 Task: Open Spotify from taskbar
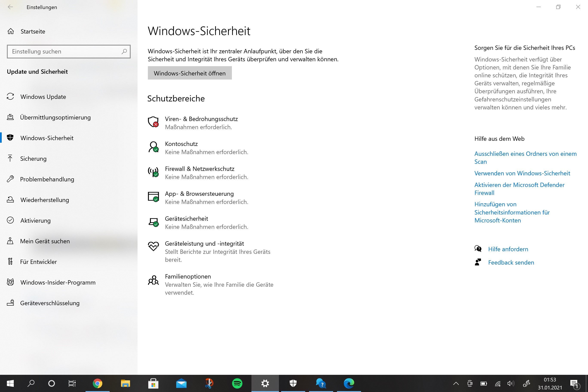click(237, 383)
